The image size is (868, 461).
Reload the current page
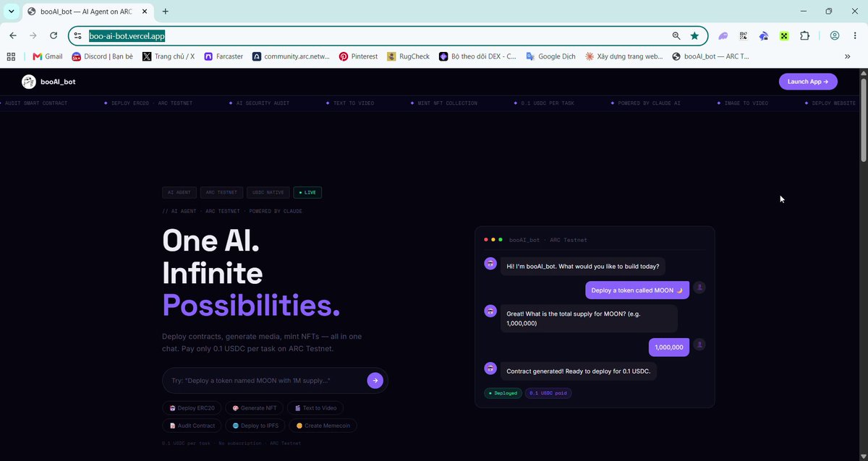[x=54, y=35]
